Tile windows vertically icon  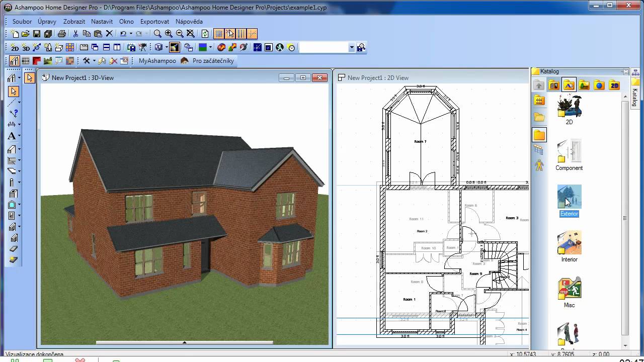(x=117, y=47)
